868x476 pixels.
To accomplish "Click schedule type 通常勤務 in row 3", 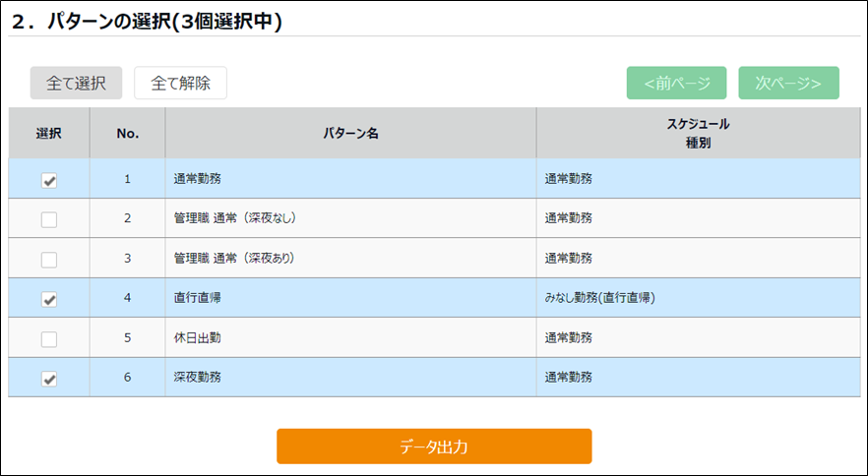I will (x=568, y=258).
